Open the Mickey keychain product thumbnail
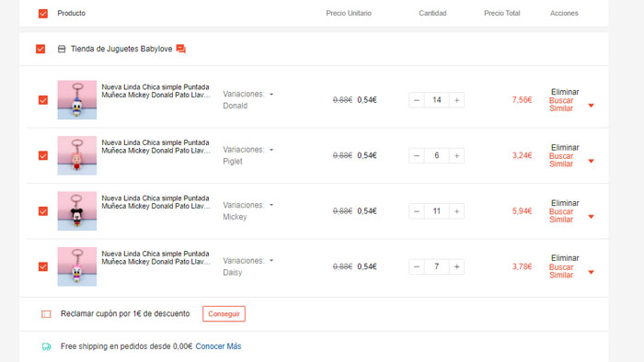The image size is (644, 362). [x=76, y=211]
